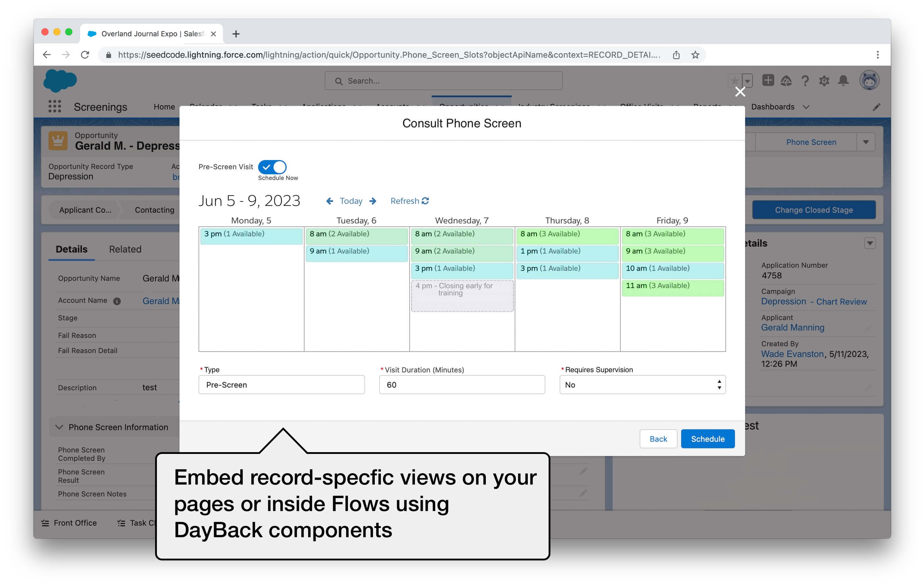Screen dimensions: 924x586
Task: Expand the Dashboards tab chevron
Action: 806,107
